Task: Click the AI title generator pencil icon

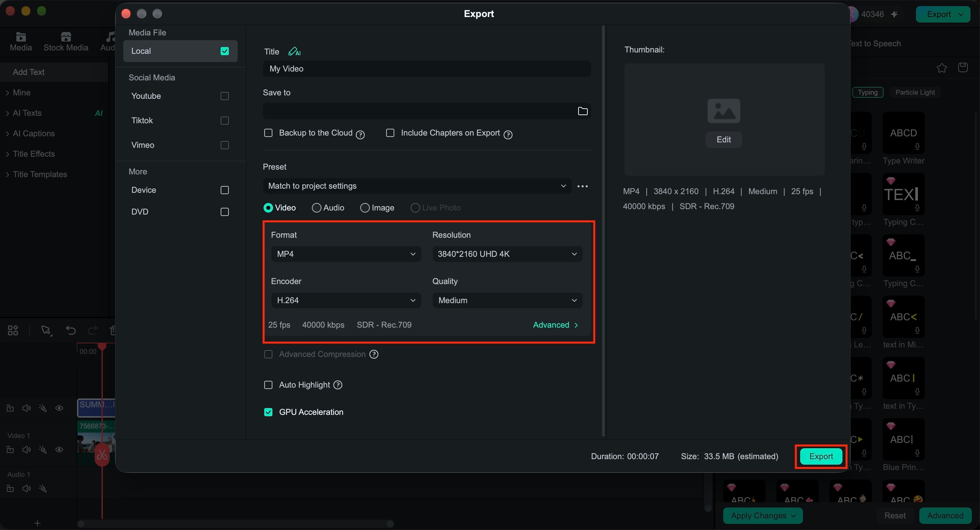Action: pyautogui.click(x=294, y=51)
